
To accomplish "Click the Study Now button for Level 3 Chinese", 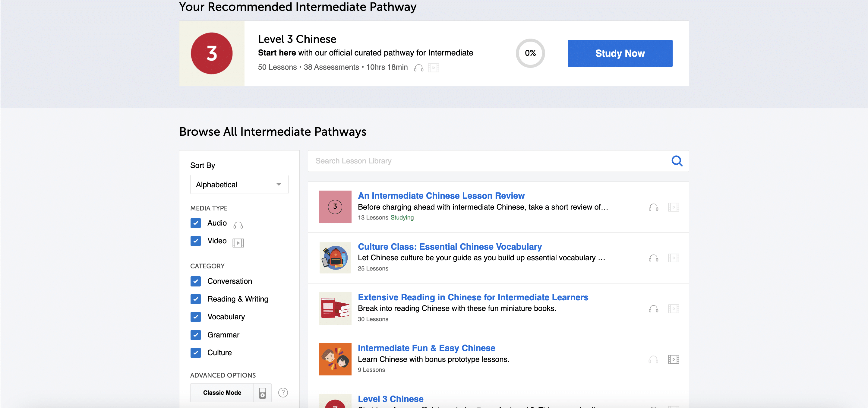I will click(x=620, y=53).
